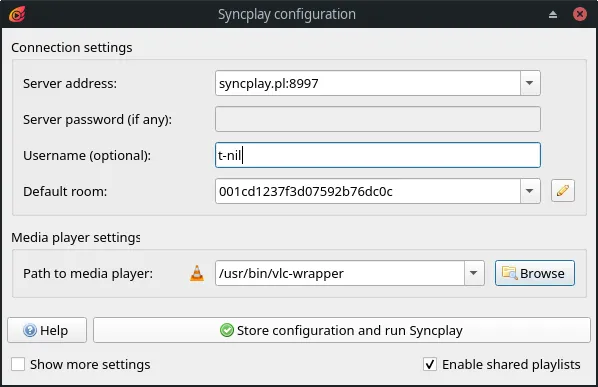Enable the Show more settings checkbox

coord(18,364)
